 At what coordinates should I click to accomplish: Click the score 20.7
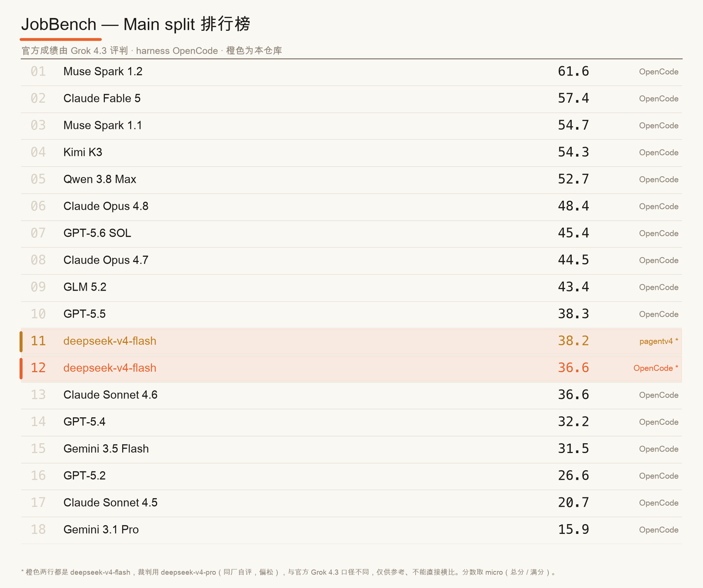573,503
